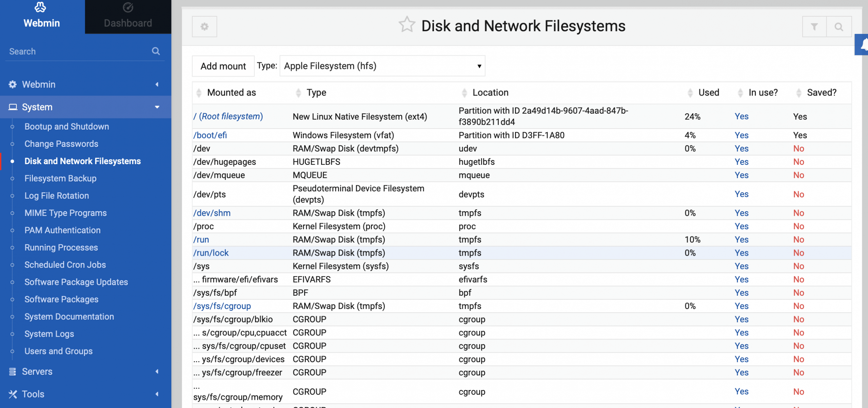Open Scheduled Cron Jobs
The height and width of the screenshot is (408, 868).
coord(65,265)
